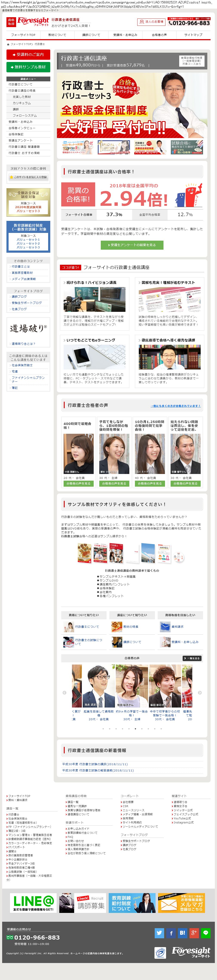Click the SPECIAL COUPON small banner
217x980 pixels.
pyautogui.click(x=114, y=147)
